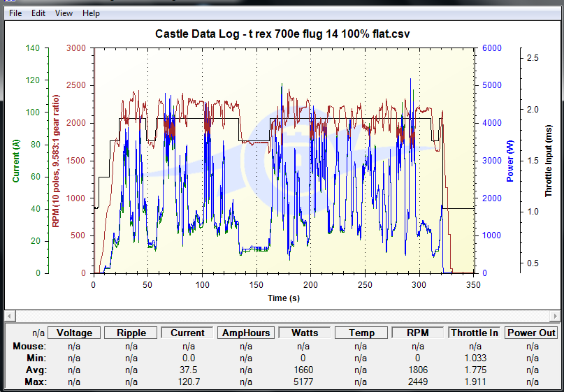Toggle the Watts data series button
Viewport: 564px width, 392px height.
coord(304,333)
